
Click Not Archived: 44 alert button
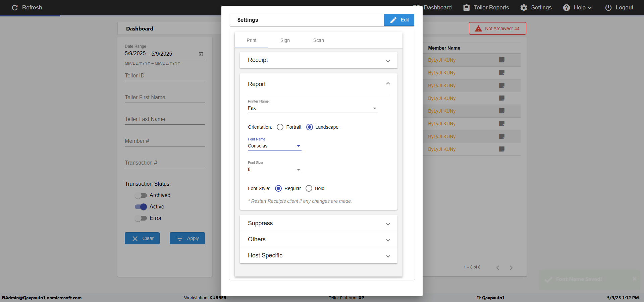tap(497, 28)
